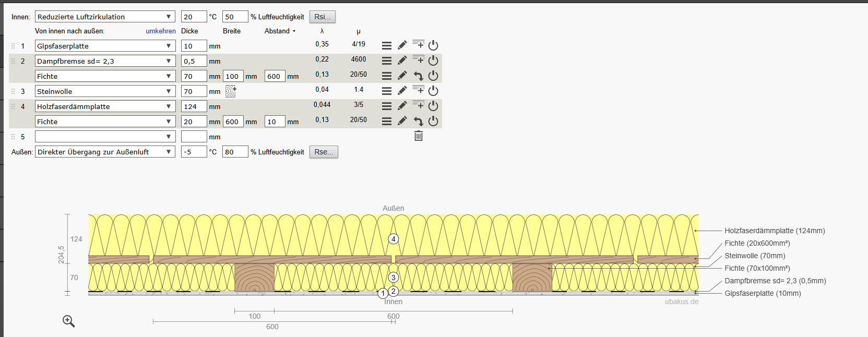The width and height of the screenshot is (868, 337).
Task: Edit the Holzfaserdämmplatte layer with pencil icon
Action: tap(402, 106)
